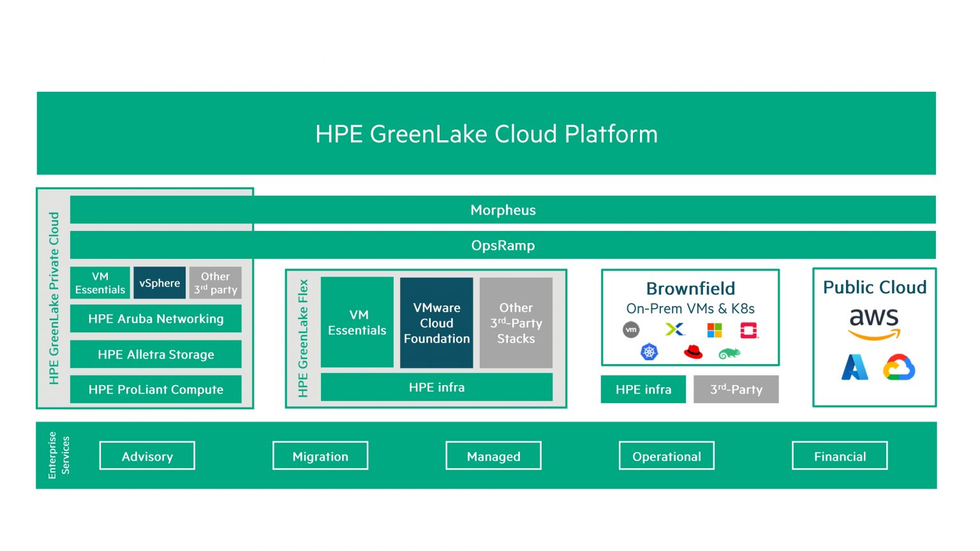This screenshot has height=551, width=980.
Task: Click the Financial services box
Action: (840, 455)
